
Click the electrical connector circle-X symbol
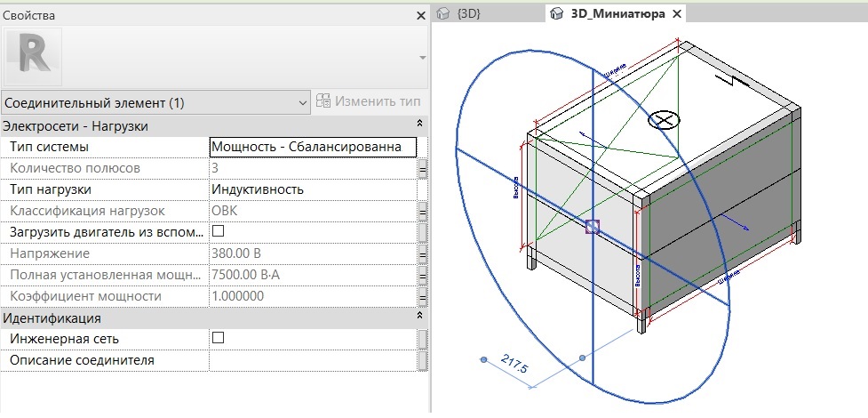click(x=662, y=120)
